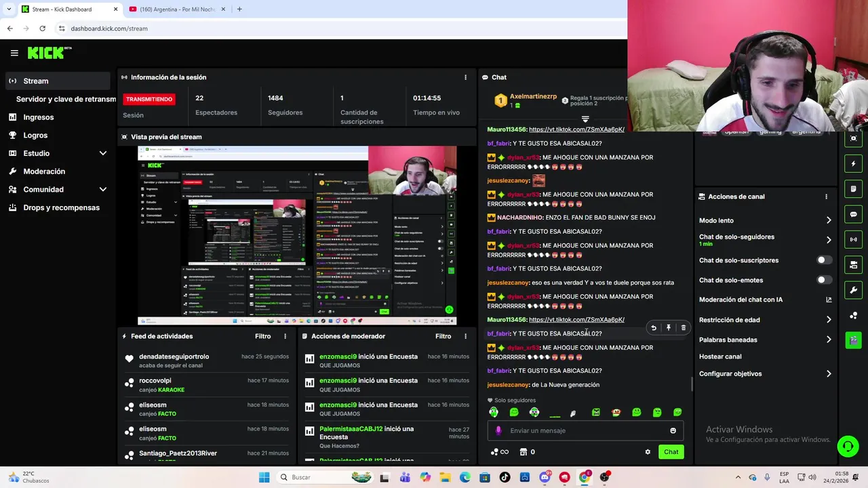
Task: Pin the hovered chat message
Action: coord(668,328)
